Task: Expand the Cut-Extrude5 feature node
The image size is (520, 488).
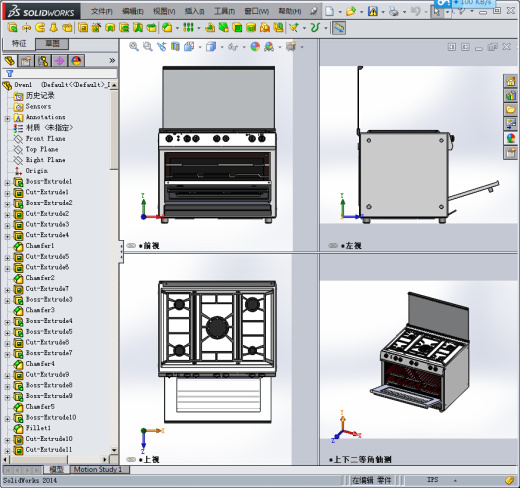Action: pos(7,258)
